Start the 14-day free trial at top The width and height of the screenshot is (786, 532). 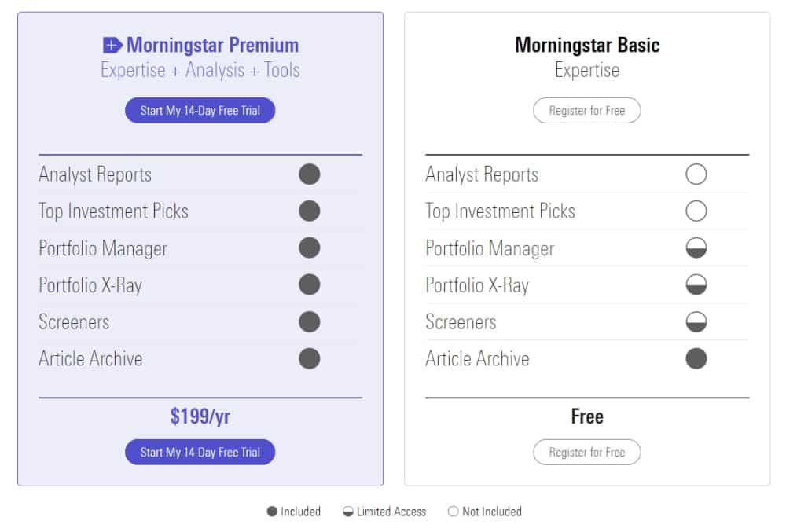pyautogui.click(x=200, y=110)
